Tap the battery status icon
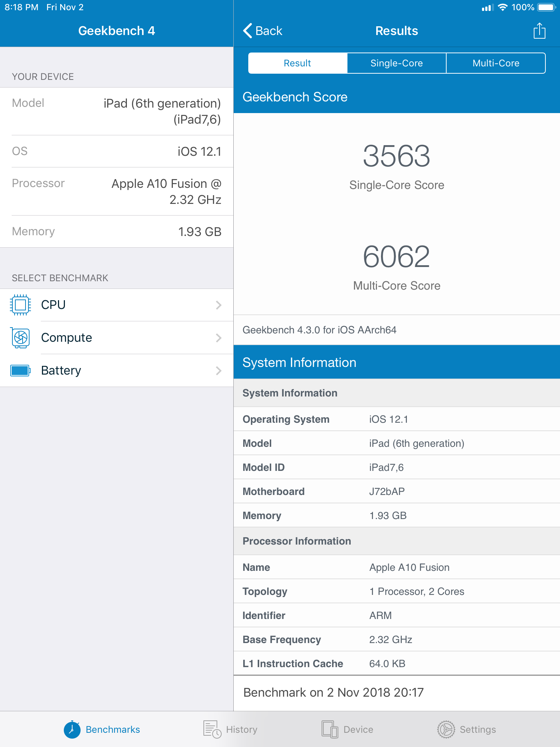The height and width of the screenshot is (747, 560). [547, 7]
